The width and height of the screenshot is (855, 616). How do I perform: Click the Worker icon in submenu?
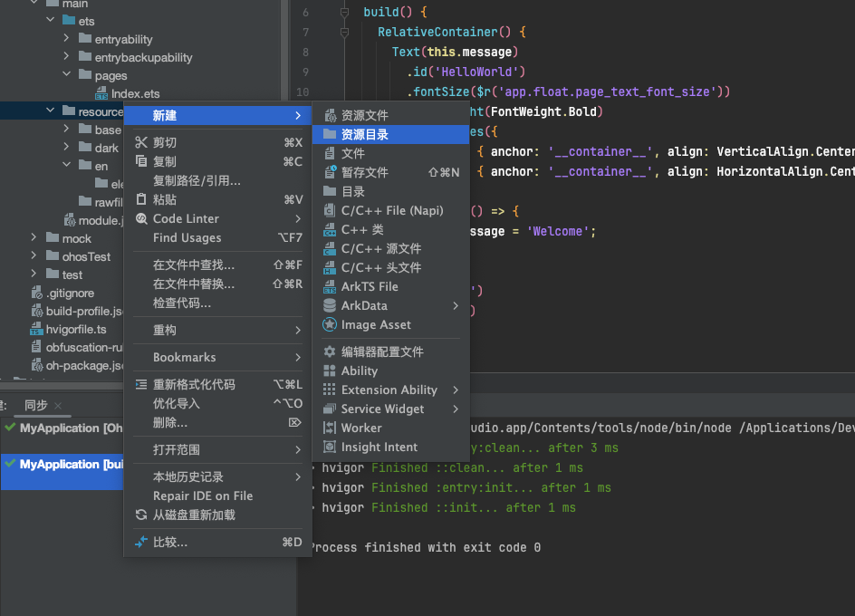coord(330,428)
